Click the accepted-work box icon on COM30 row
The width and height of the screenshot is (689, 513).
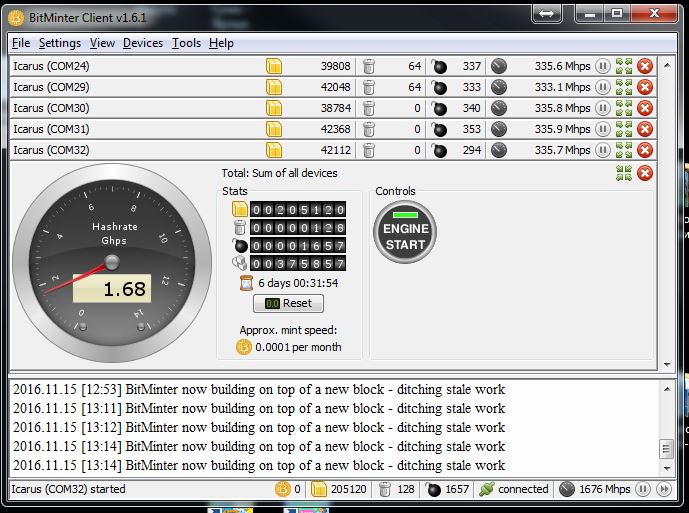(x=274, y=108)
